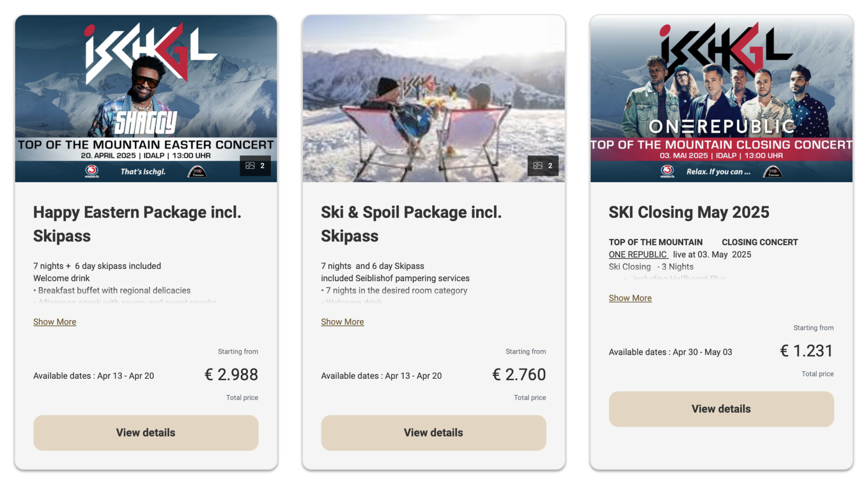View details for Ski & Spoil Package
The image size is (868, 481).
tap(433, 433)
